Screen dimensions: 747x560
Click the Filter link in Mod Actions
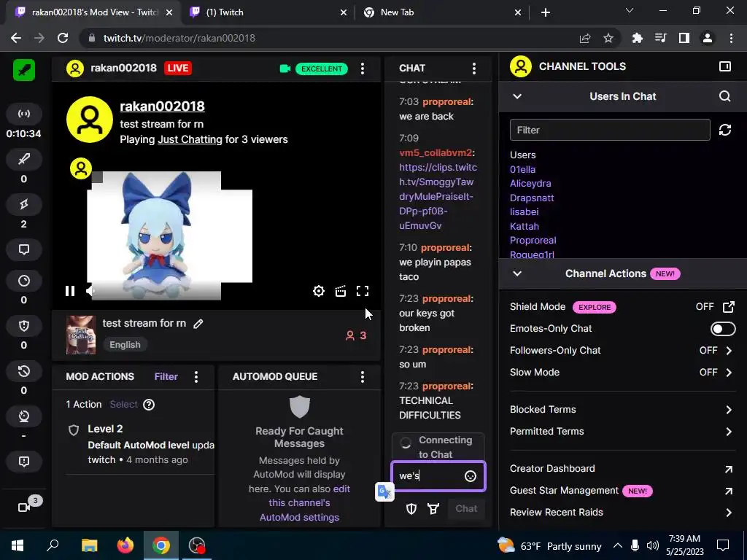[166, 377]
